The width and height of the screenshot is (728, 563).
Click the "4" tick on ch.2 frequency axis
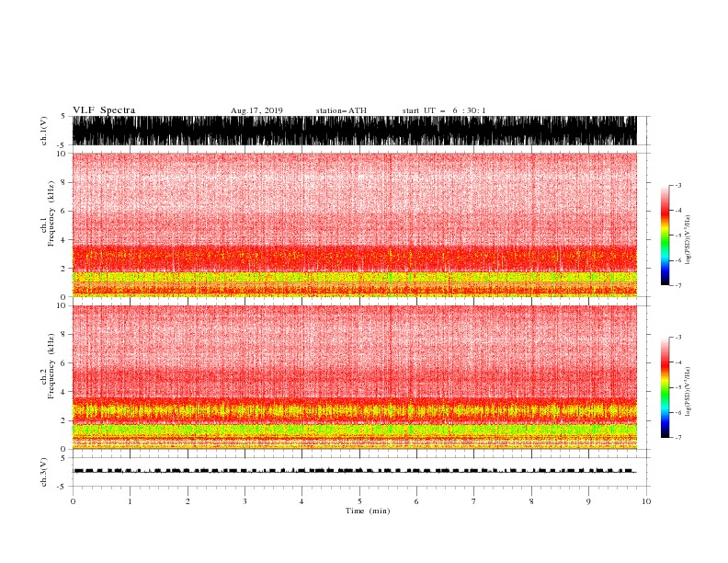pos(63,392)
